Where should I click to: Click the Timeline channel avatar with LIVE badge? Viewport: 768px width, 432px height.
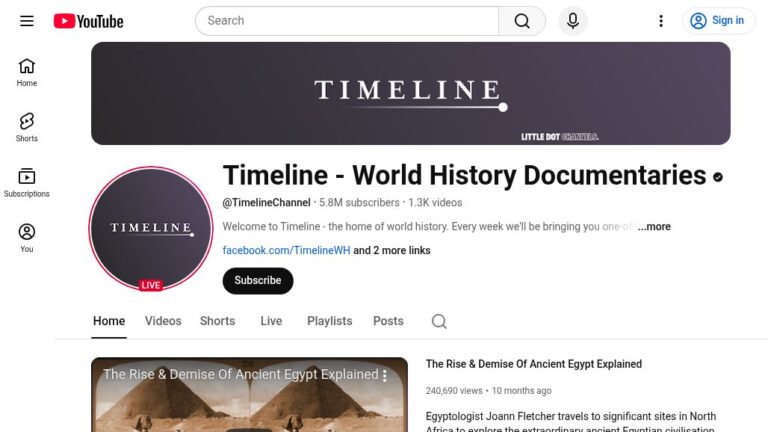click(x=151, y=229)
